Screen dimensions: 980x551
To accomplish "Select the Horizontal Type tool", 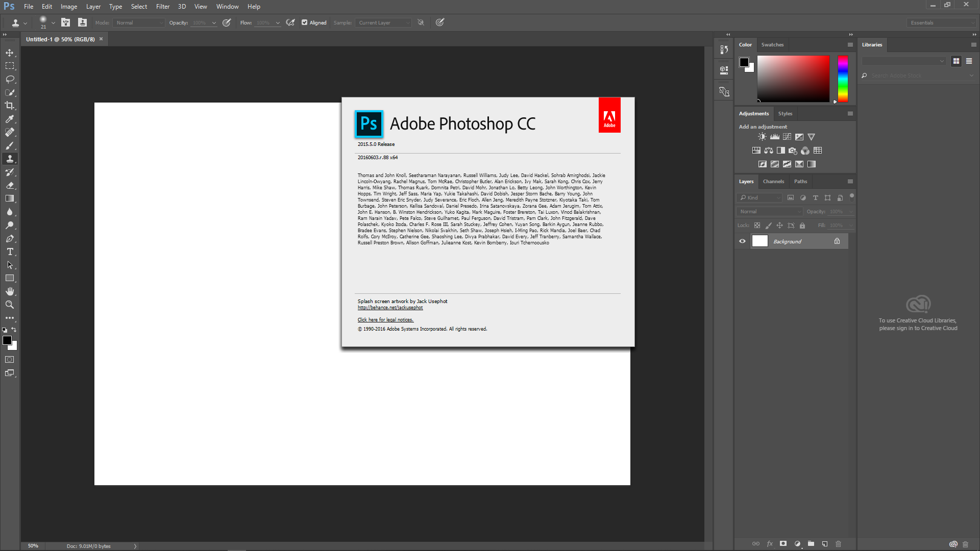I will [10, 252].
